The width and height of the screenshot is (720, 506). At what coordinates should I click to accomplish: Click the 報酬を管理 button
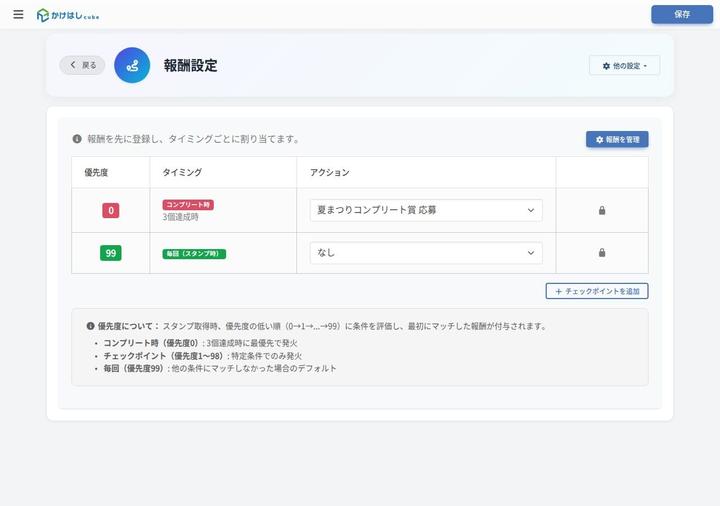tap(617, 139)
